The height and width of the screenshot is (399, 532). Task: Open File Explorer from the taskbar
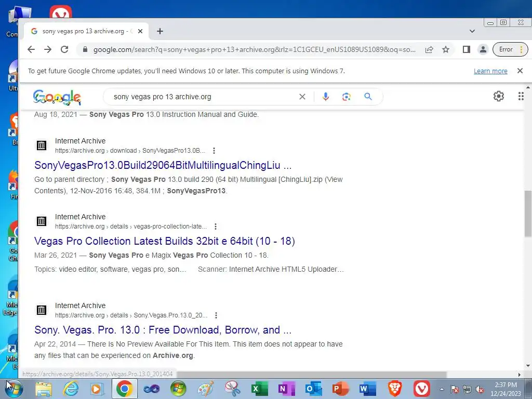point(44,389)
